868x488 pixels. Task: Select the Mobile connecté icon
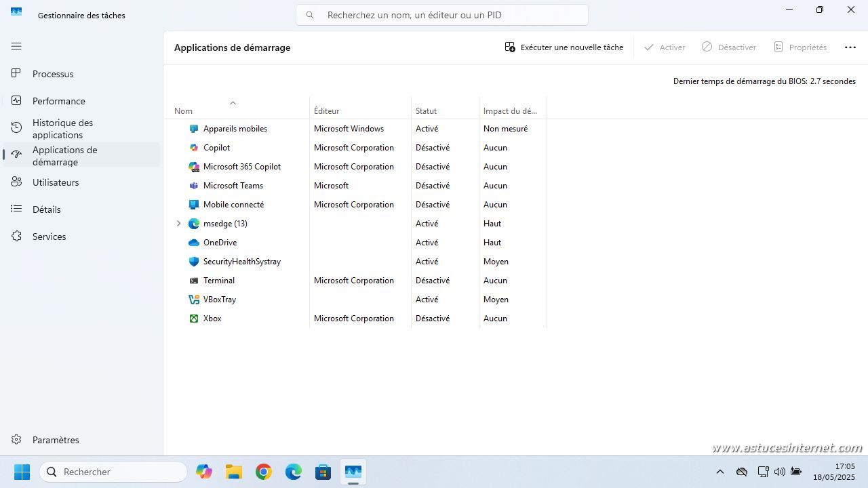tap(194, 205)
